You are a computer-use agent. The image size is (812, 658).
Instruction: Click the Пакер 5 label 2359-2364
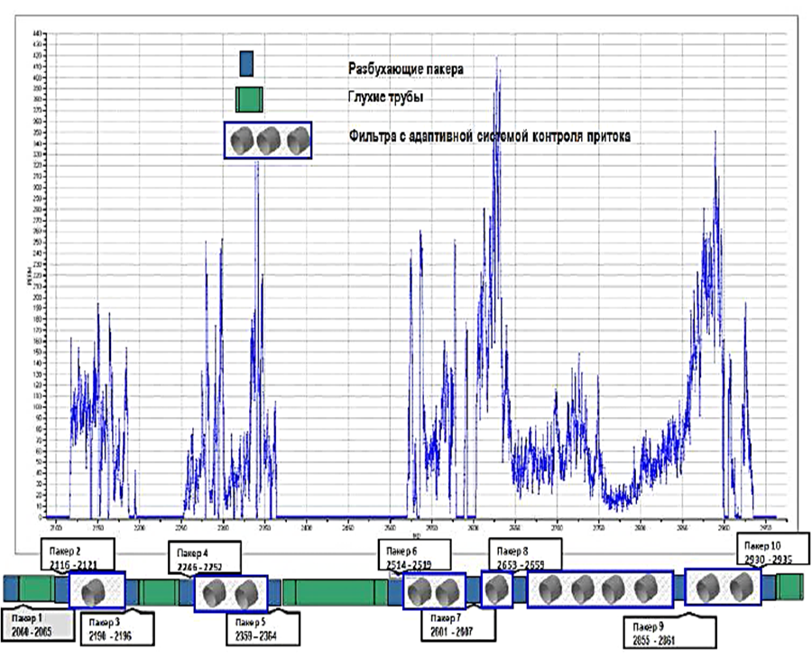pos(254,627)
